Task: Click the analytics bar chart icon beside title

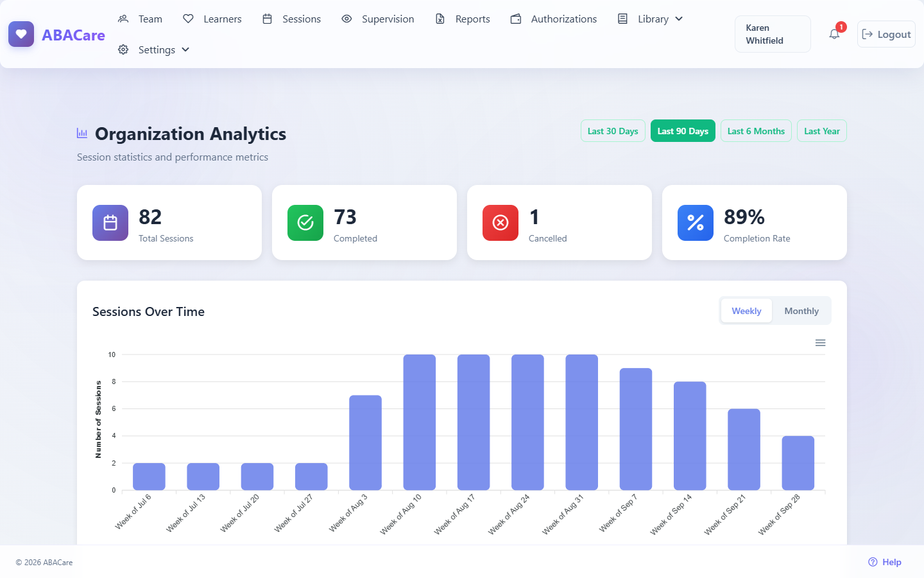Action: coord(82,133)
